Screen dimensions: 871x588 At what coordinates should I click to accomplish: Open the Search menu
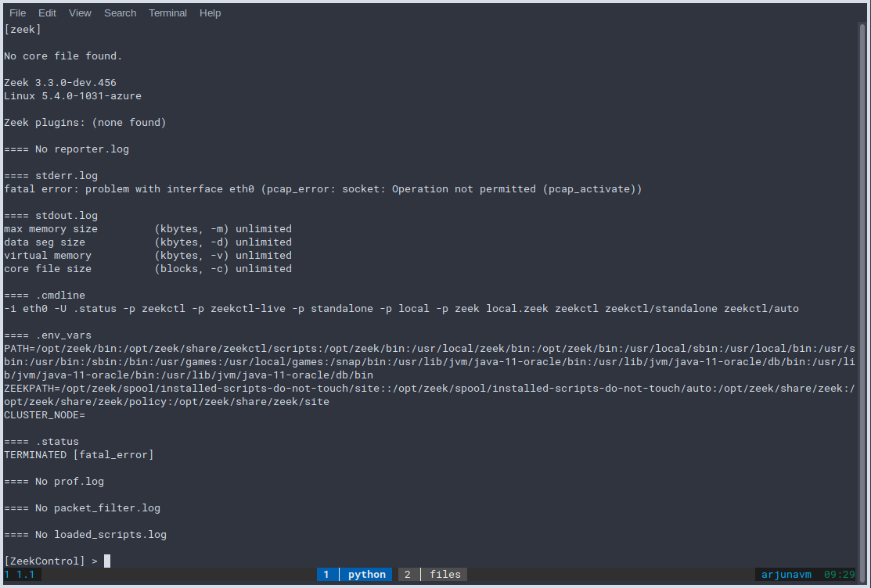point(120,13)
